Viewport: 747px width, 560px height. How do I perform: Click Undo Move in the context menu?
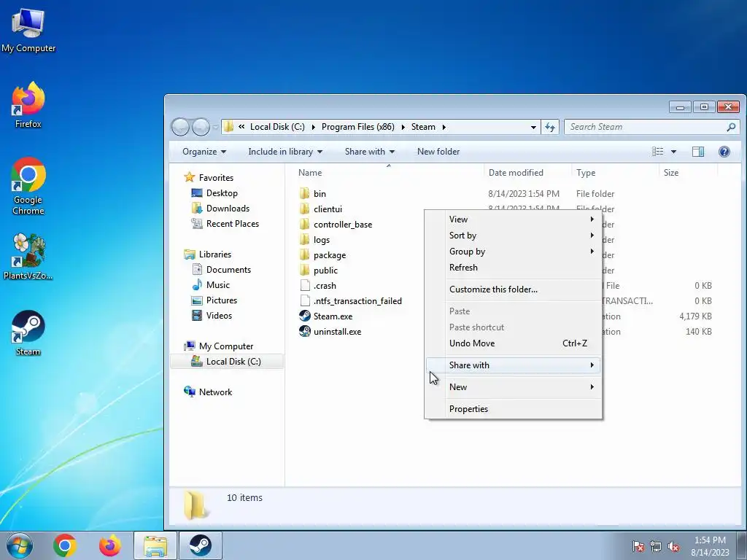pos(513,343)
